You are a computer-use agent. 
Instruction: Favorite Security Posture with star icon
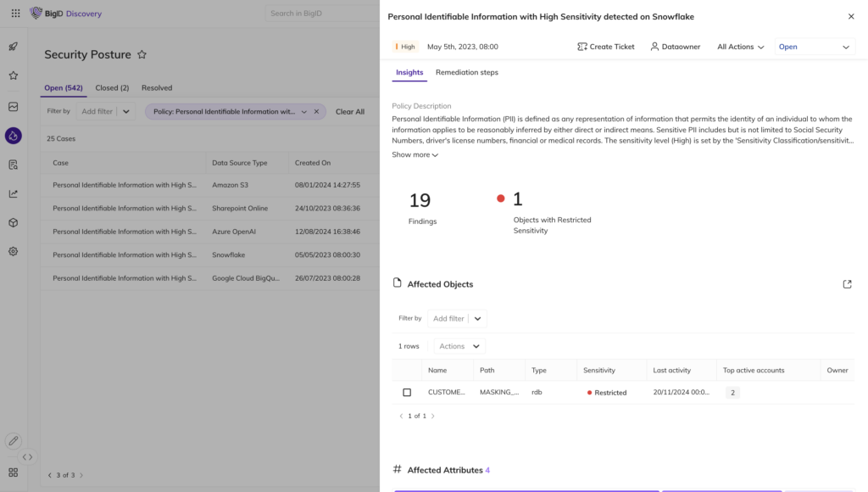[142, 54]
